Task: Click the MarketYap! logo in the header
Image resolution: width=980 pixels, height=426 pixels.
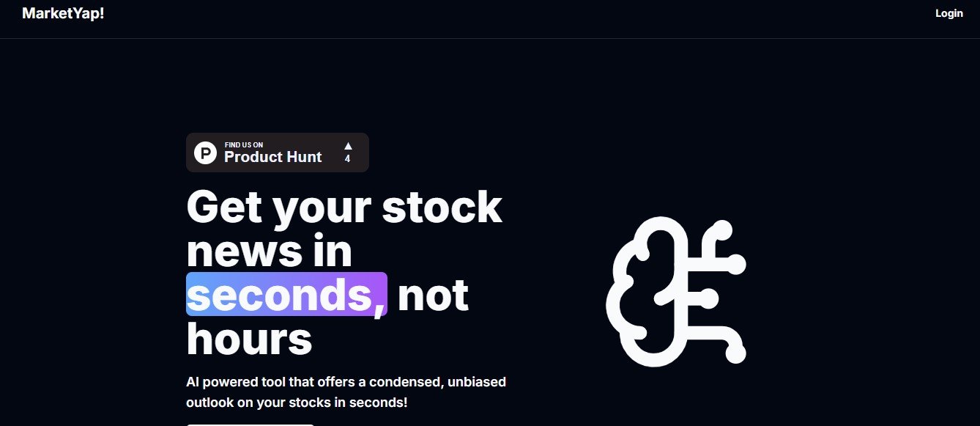Action: pyautogui.click(x=63, y=13)
